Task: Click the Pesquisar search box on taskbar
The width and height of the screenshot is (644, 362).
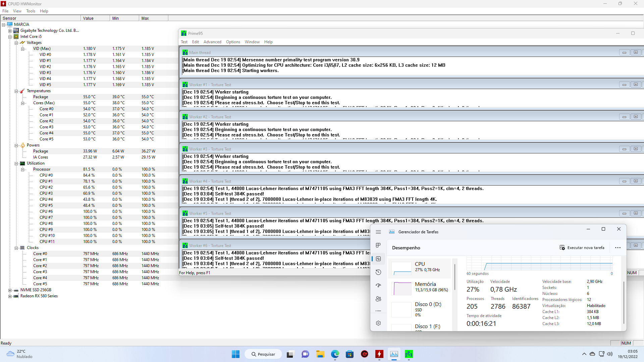Action: [x=263, y=354]
